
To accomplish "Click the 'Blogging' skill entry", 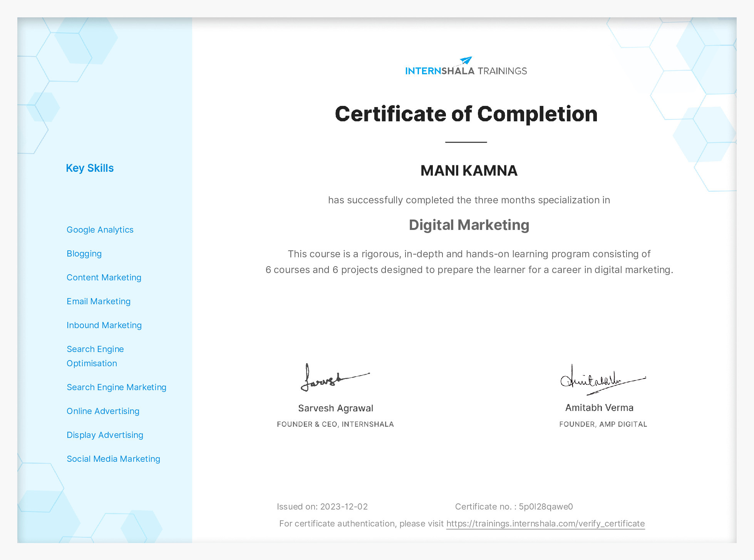I will tap(84, 254).
